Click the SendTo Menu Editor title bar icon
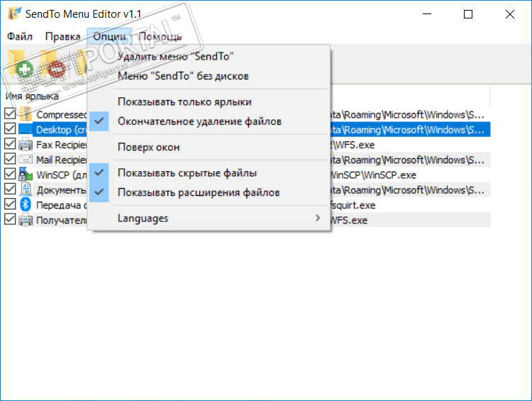532x401 pixels. 15,14
